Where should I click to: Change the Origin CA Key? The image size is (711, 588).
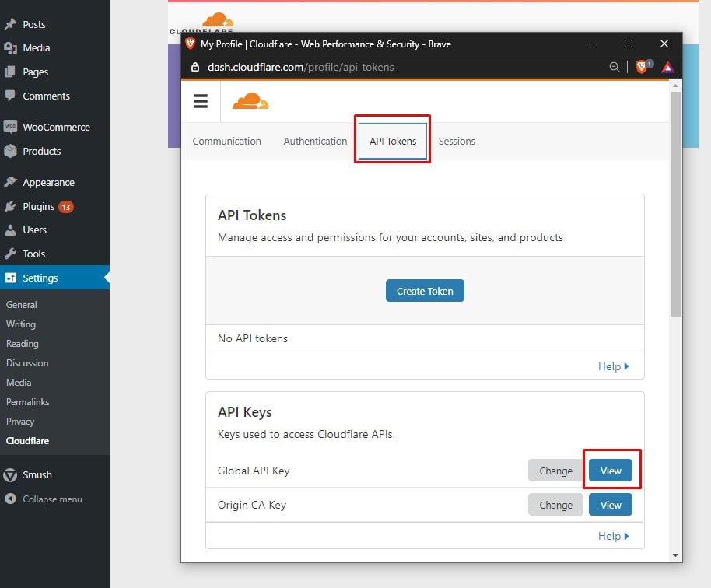[555, 505]
